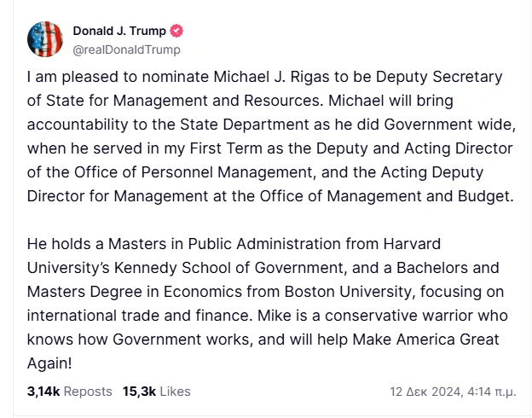This screenshot has width=532, height=418.
Task: View the 3,14k Reposts list
Action: coord(69,392)
